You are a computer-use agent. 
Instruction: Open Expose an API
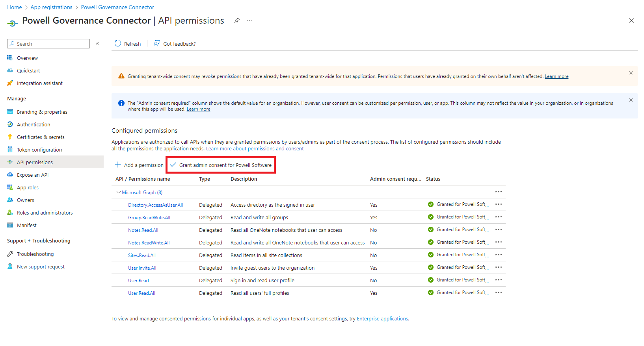[33, 175]
